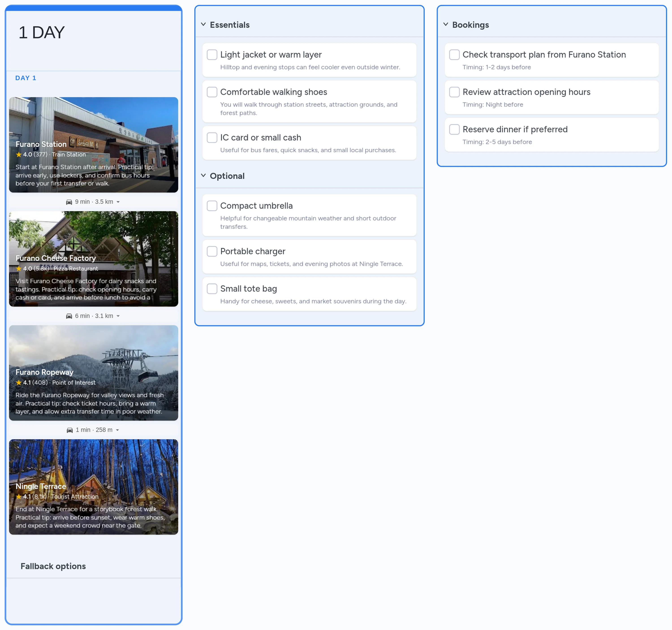Click the car icon for the 6 min route
This screenshot has height=630, width=672.
(69, 316)
